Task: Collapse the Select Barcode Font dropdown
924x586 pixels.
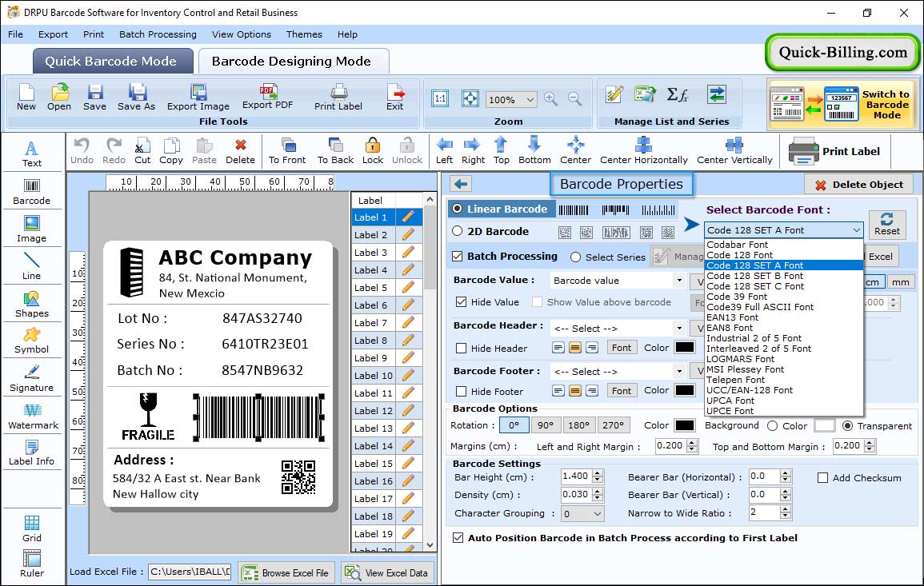Action: click(x=856, y=230)
